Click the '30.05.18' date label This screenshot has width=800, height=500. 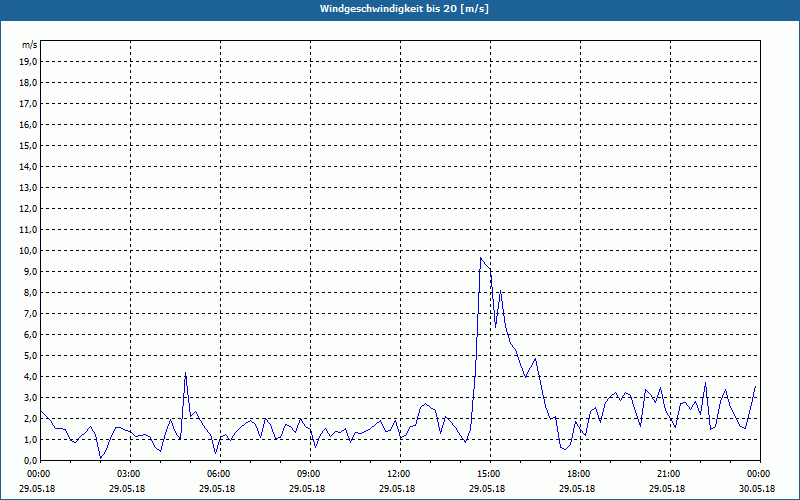point(757,488)
